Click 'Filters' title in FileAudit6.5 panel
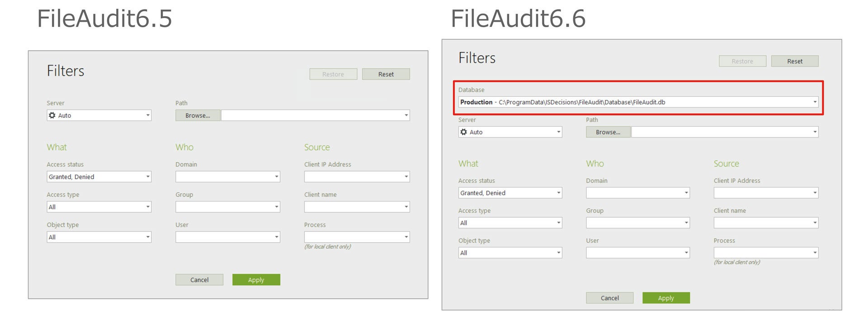Screen dimensions: 868x325 click(66, 71)
